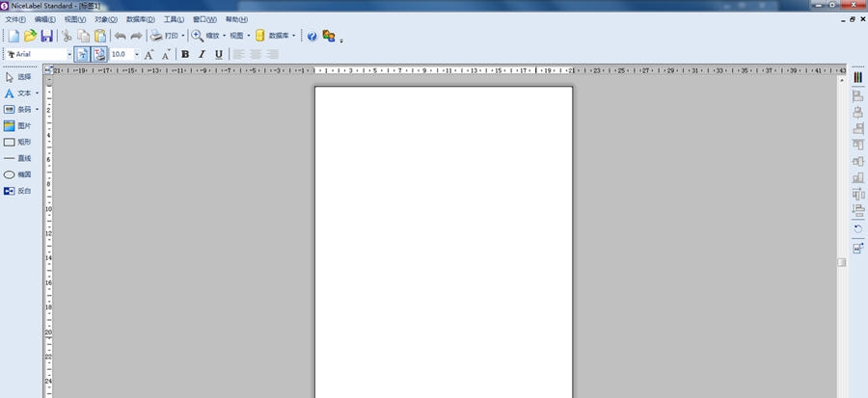Click the bottom icon in right alignment toolbar
The width and height of the screenshot is (868, 398).
pyautogui.click(x=858, y=249)
